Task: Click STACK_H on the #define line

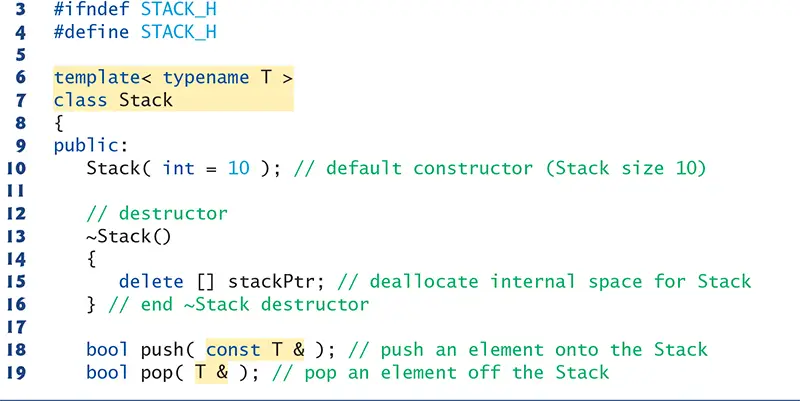Action: pyautogui.click(x=179, y=32)
